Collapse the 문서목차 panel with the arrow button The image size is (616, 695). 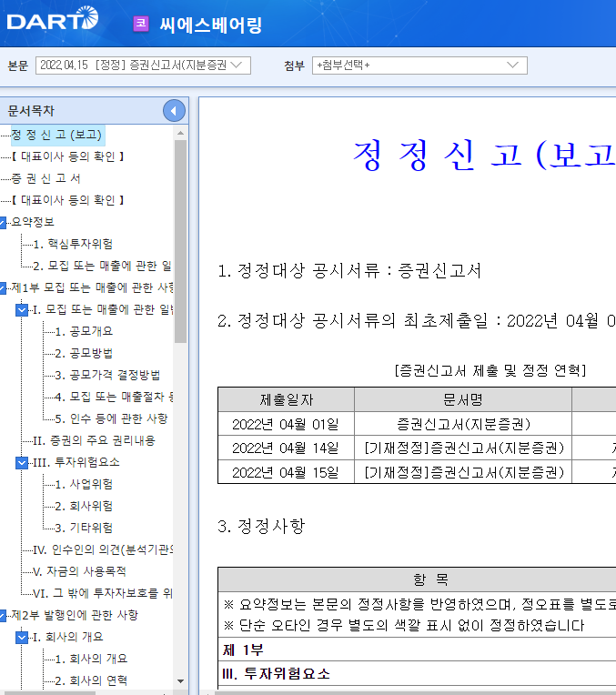[174, 111]
